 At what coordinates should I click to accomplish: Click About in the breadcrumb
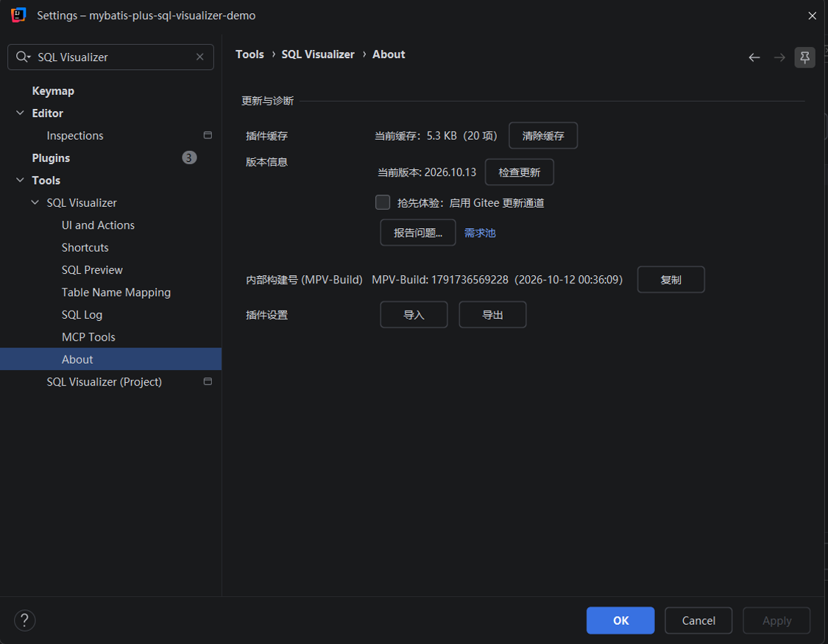point(389,54)
